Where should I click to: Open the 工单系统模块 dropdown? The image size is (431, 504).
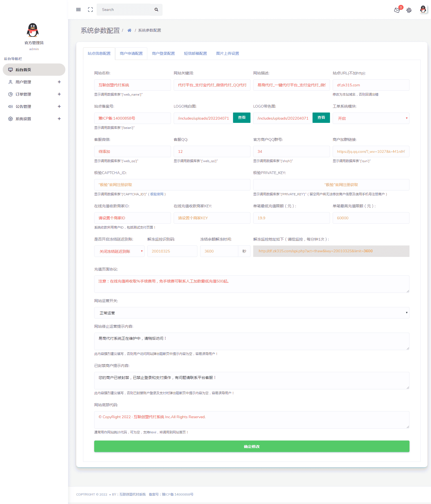371,118
